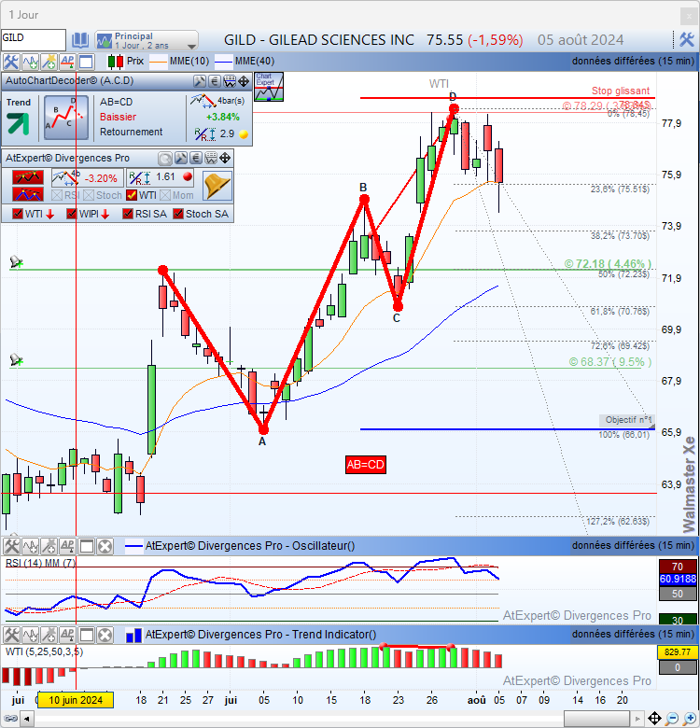Viewport: 700px width, 728px height.
Task: Click the horizontal scrollbar thumb at bottom
Action: [x=596, y=719]
